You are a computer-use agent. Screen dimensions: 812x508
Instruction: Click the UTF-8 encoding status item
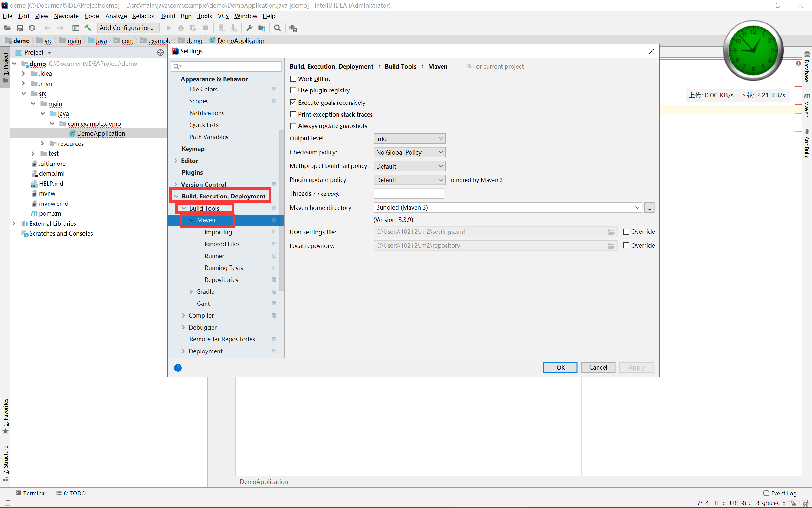pos(740,503)
